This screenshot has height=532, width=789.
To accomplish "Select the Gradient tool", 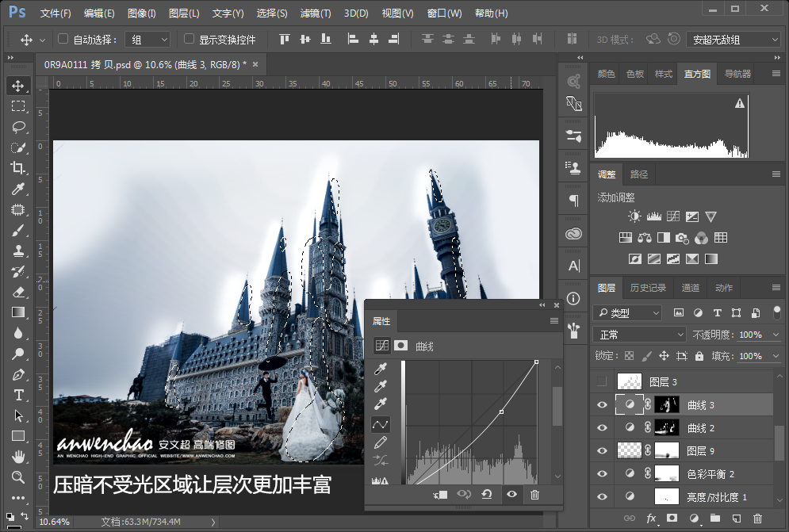I will point(18,312).
